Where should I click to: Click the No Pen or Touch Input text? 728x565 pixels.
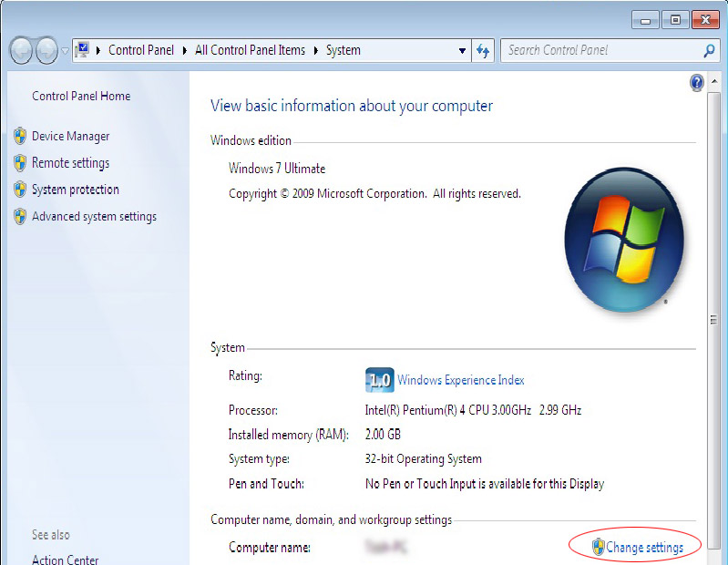[x=485, y=484]
